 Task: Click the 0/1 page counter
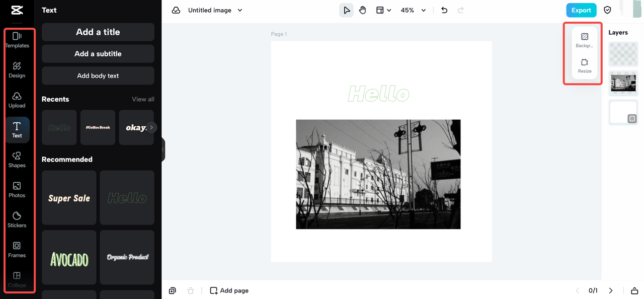tap(594, 290)
